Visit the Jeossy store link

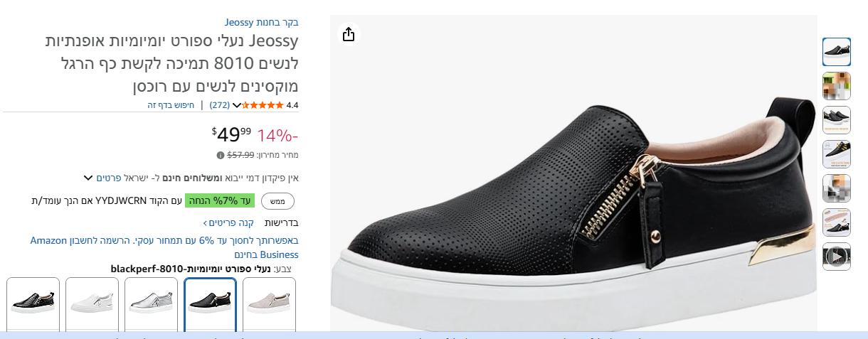click(x=272, y=22)
